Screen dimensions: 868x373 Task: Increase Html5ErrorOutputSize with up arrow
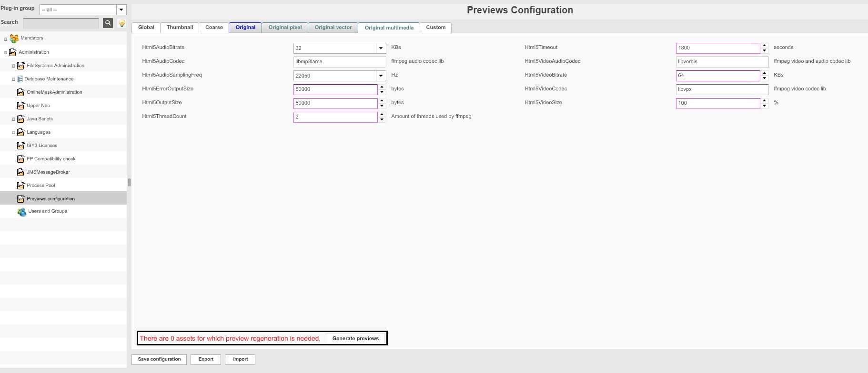382,87
